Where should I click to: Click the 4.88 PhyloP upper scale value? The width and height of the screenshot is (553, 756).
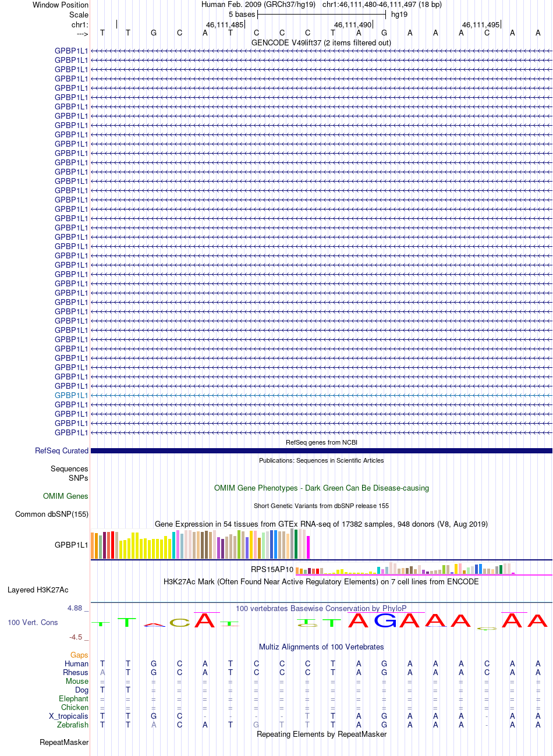[78, 608]
